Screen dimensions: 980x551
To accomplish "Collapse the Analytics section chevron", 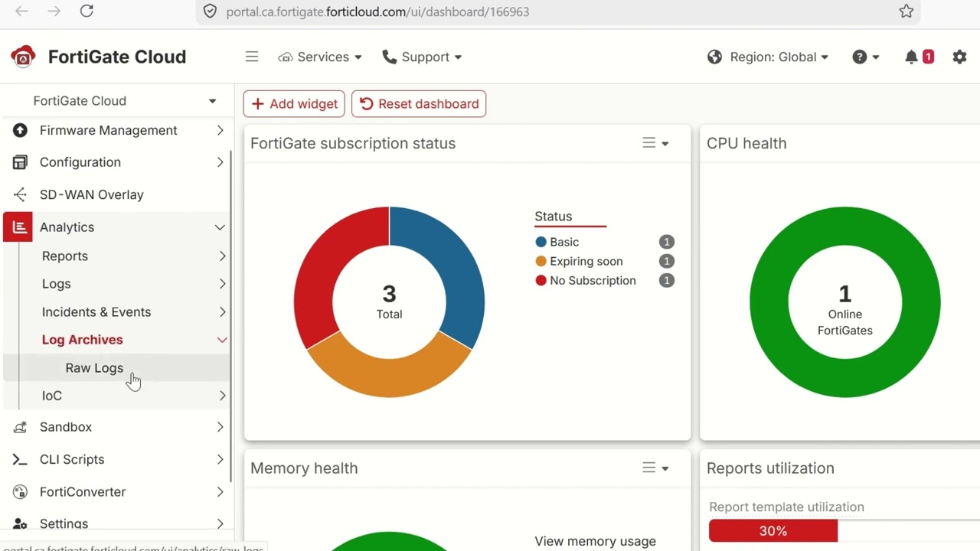I will click(x=220, y=227).
